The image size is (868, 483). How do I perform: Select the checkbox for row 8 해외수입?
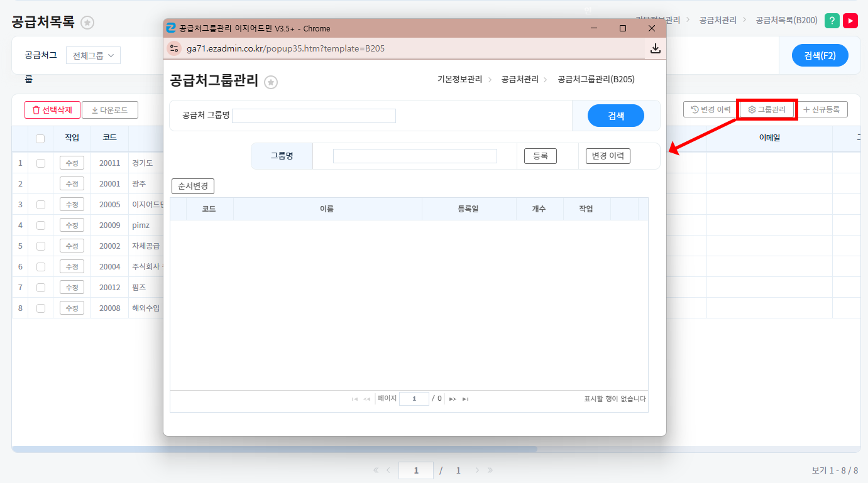(41, 308)
